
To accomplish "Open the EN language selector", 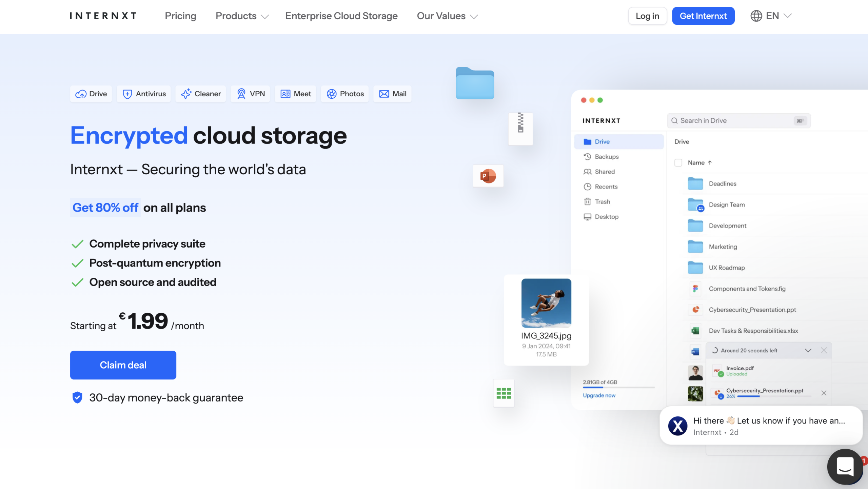I will [771, 16].
